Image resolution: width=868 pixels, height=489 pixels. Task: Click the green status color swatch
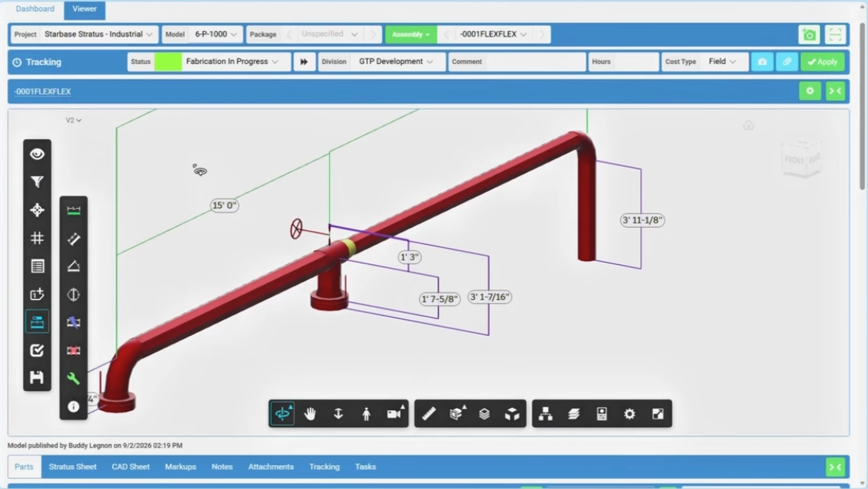168,61
